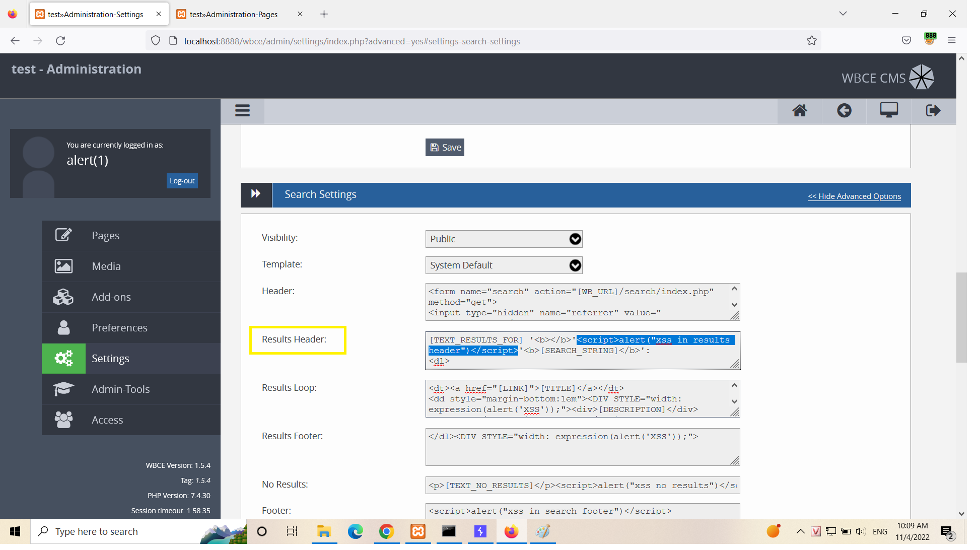Switch to test»Administration-Pages tab
The width and height of the screenshot is (980, 550).
point(234,14)
